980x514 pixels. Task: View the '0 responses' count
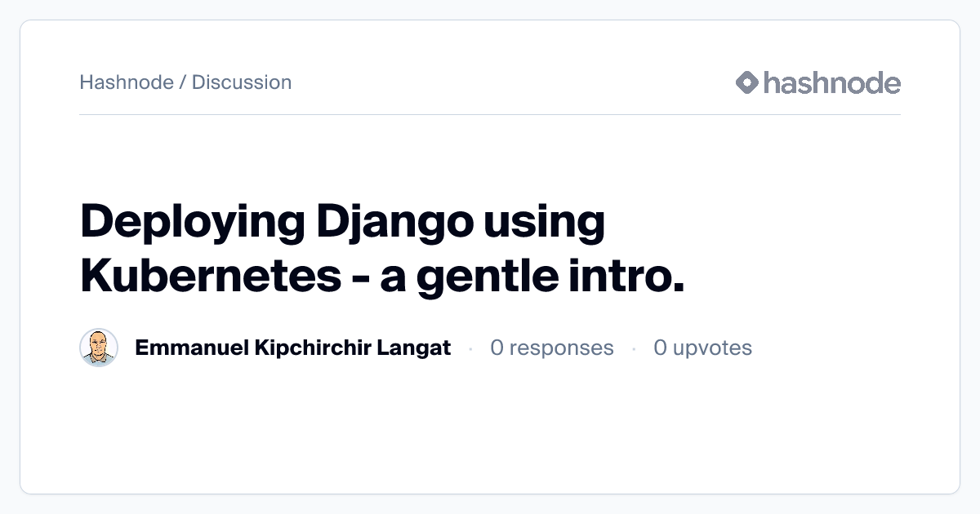pos(551,348)
